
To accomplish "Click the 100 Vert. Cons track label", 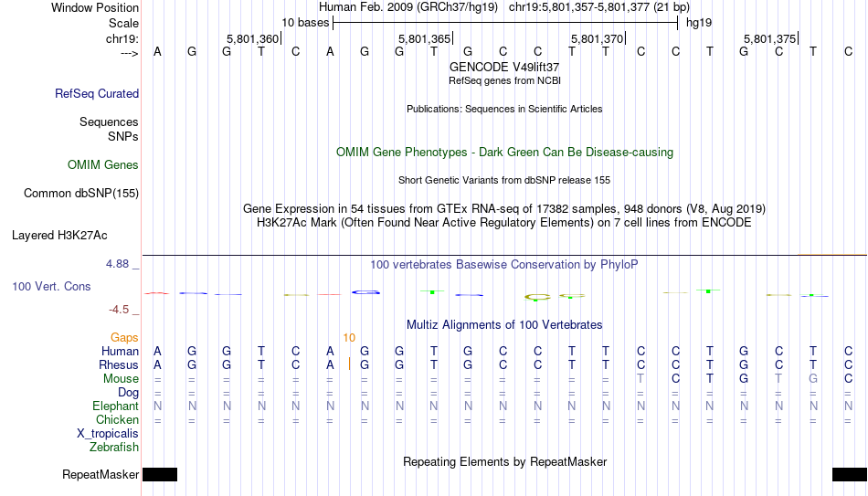I will point(51,286).
